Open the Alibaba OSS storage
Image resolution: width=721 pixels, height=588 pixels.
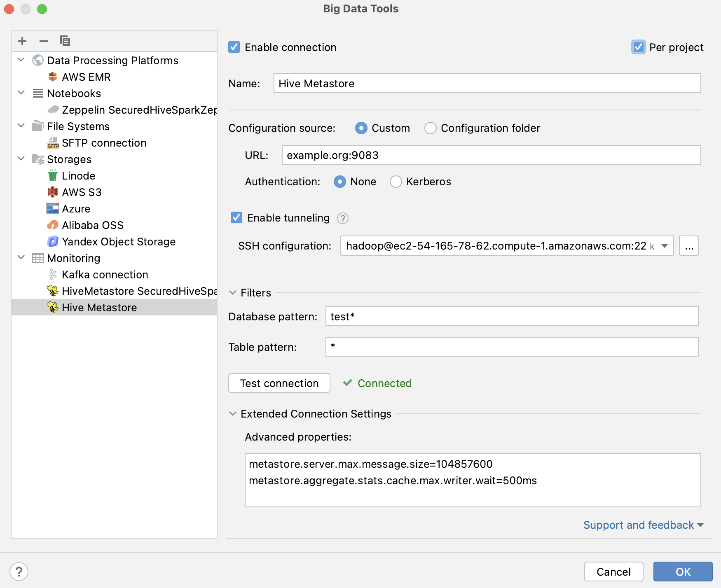coord(93,225)
